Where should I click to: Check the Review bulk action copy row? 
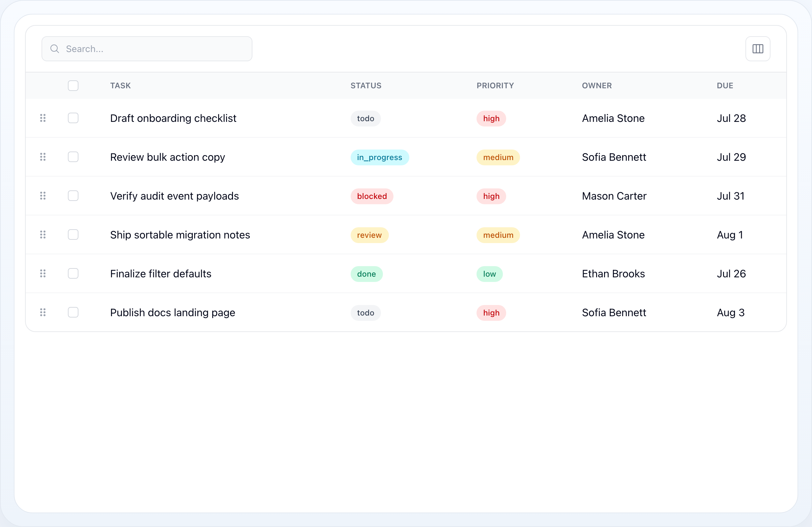pyautogui.click(x=73, y=157)
